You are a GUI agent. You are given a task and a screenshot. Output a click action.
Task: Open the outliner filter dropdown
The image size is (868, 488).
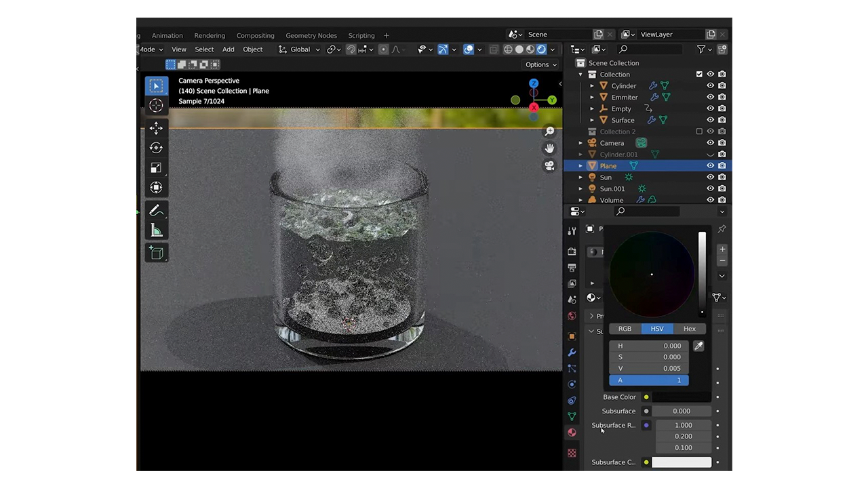pos(703,49)
